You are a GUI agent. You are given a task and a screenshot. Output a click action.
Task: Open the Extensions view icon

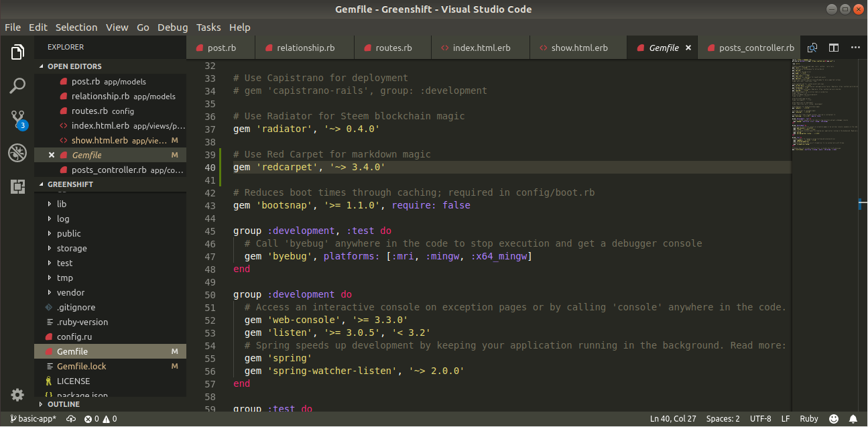(17, 187)
